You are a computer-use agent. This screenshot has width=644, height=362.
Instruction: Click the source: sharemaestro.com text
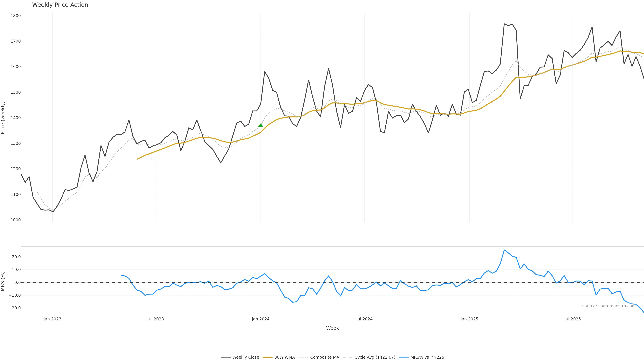click(x=609, y=306)
